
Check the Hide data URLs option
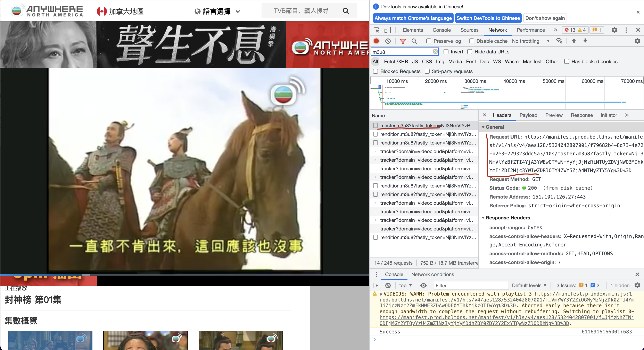pyautogui.click(x=470, y=52)
